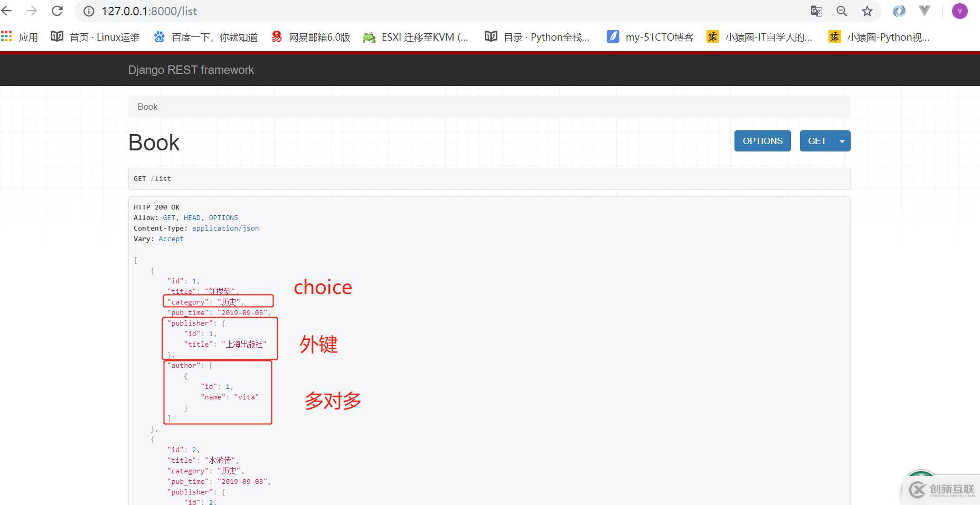
Task: Click the GET button
Action: (817, 141)
